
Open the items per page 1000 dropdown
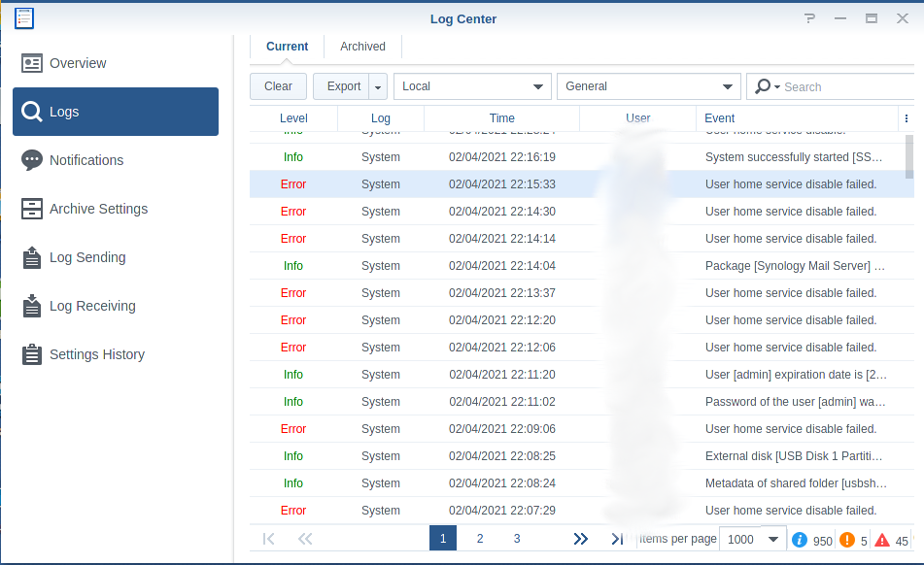pos(753,539)
